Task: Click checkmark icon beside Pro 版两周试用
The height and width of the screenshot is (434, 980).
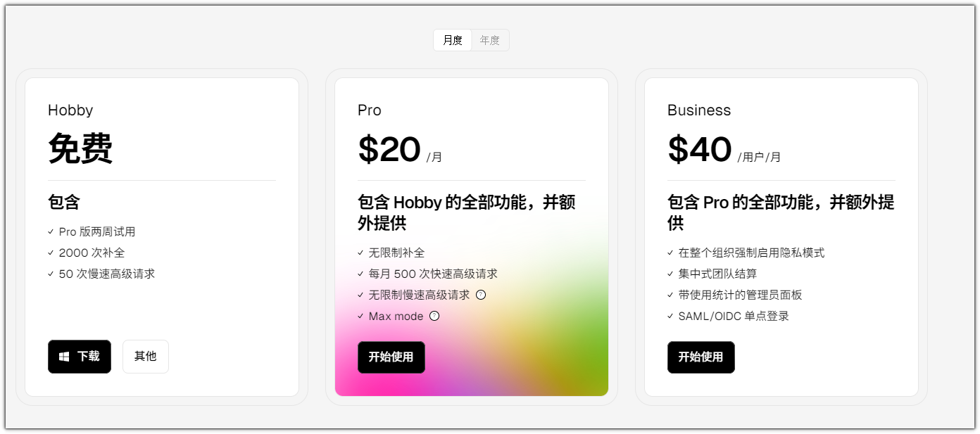Action: (51, 232)
